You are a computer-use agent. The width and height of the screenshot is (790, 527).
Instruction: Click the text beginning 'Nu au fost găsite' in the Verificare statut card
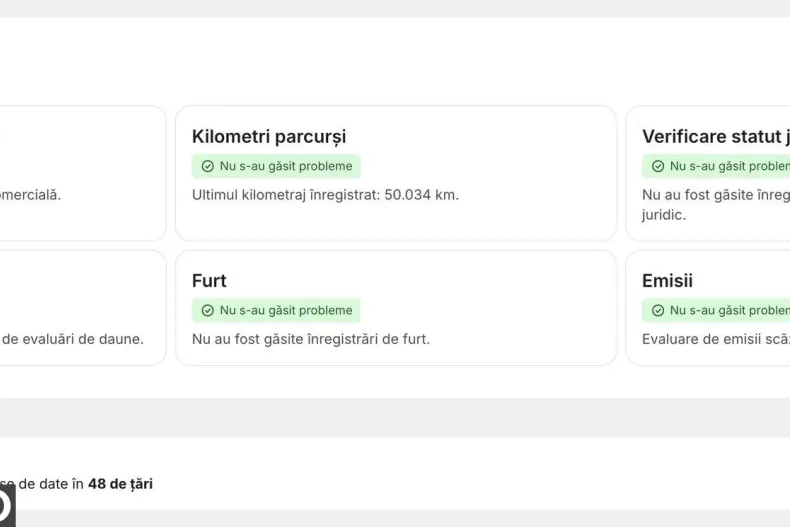[716, 205]
